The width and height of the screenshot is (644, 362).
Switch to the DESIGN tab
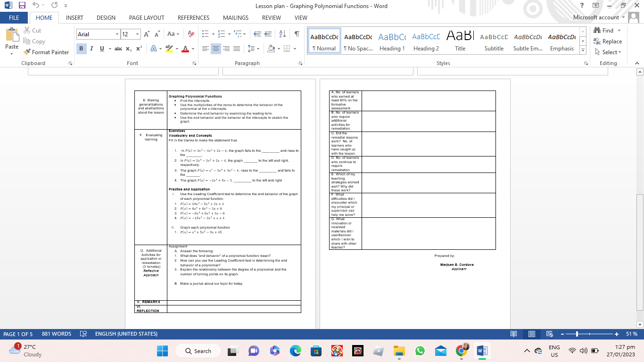[x=106, y=17]
